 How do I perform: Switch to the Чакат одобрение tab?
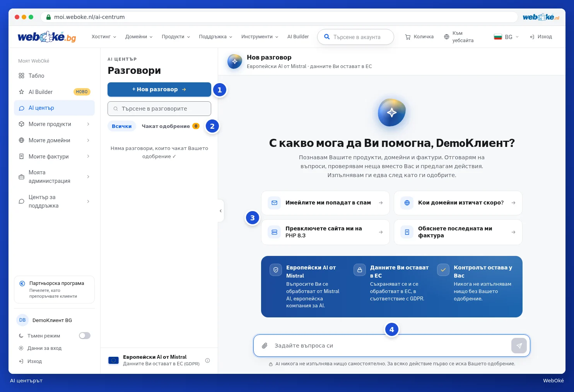(170, 126)
